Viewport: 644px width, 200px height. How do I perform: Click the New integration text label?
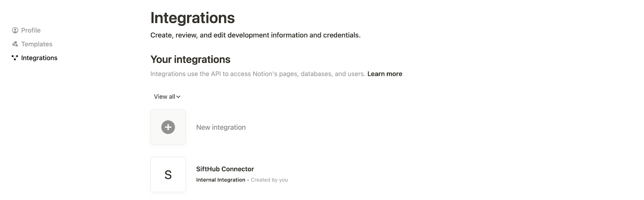(221, 127)
